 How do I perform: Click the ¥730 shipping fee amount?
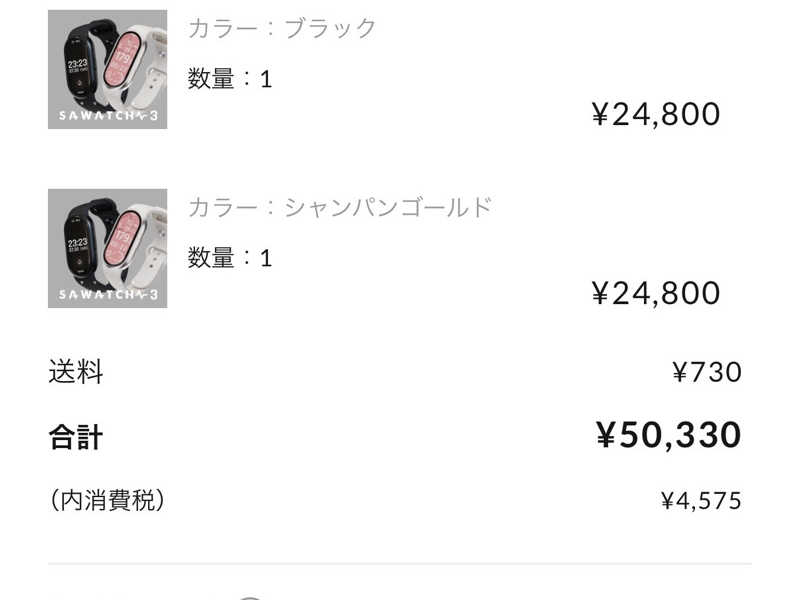(707, 373)
